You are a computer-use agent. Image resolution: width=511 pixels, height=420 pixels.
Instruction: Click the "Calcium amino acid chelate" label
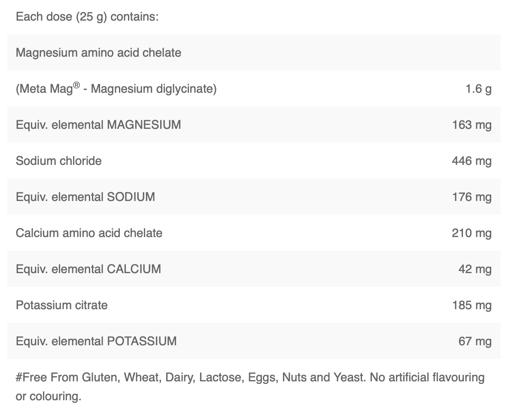click(89, 233)
